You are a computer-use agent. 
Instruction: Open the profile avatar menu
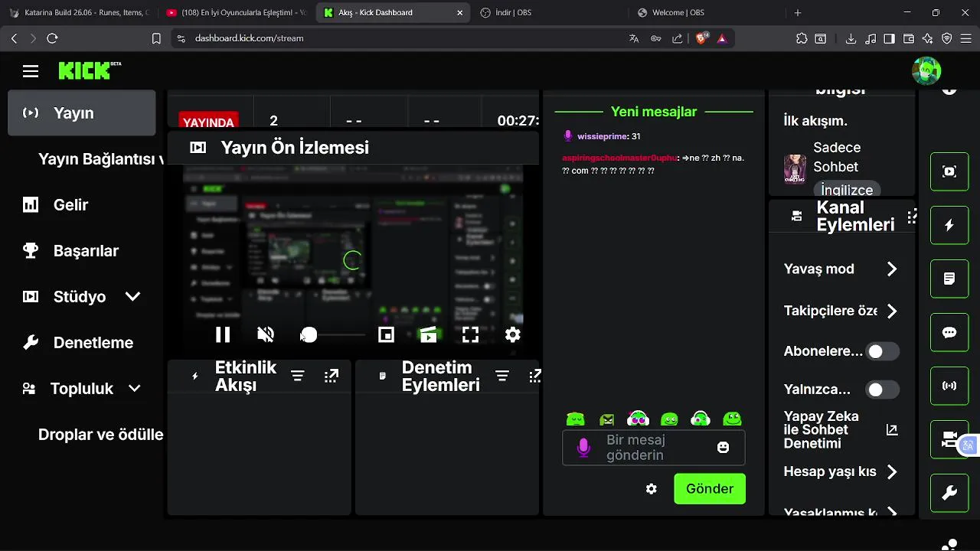pos(926,71)
